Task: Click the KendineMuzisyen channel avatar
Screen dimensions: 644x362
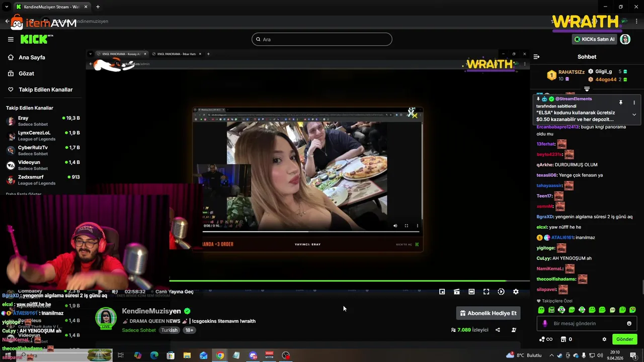Action: [106, 318]
